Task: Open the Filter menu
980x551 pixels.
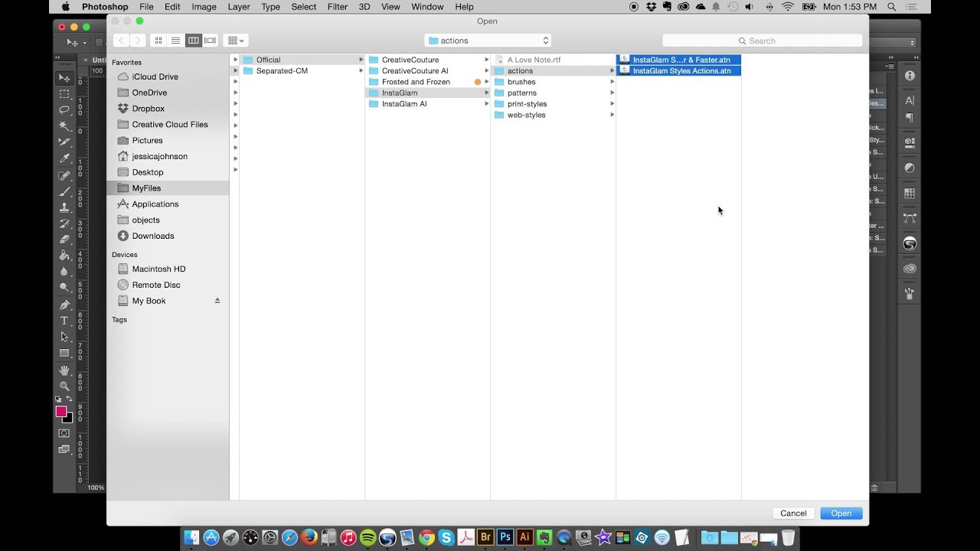Action: coord(338,7)
